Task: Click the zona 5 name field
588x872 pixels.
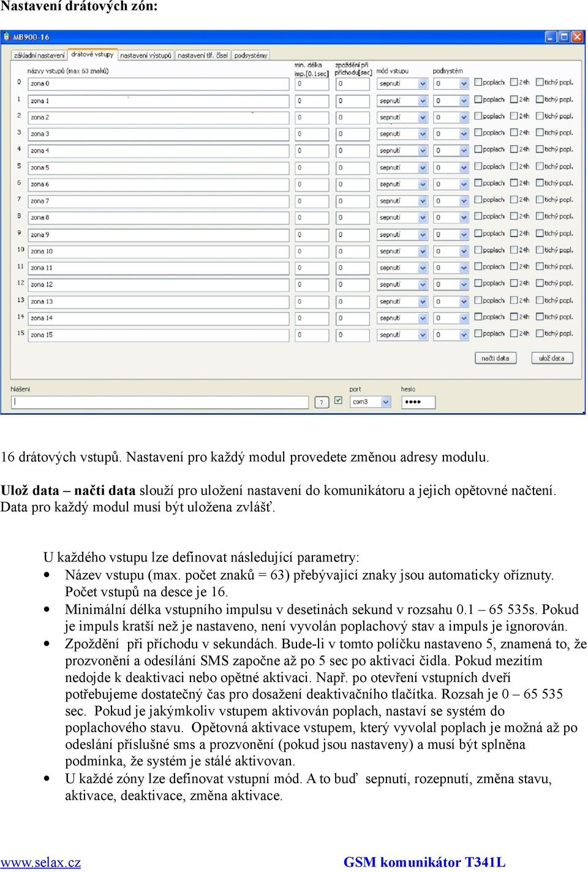Action: 159,167
